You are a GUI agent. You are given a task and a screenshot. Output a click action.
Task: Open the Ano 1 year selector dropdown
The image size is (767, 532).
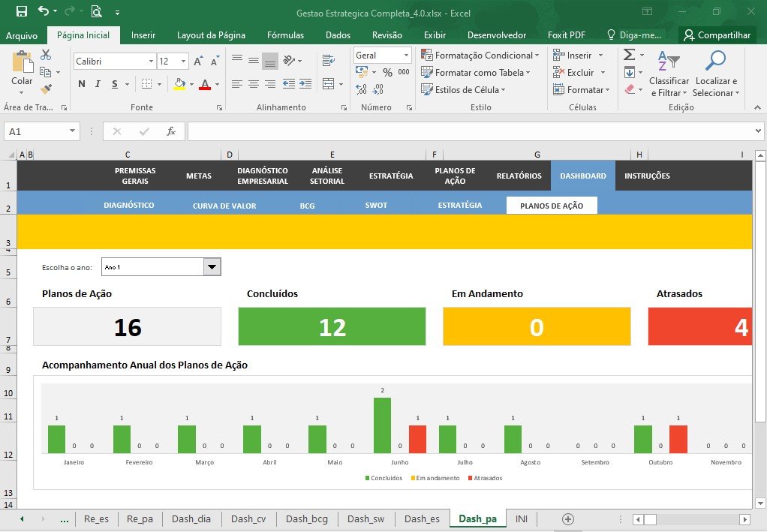coord(212,267)
